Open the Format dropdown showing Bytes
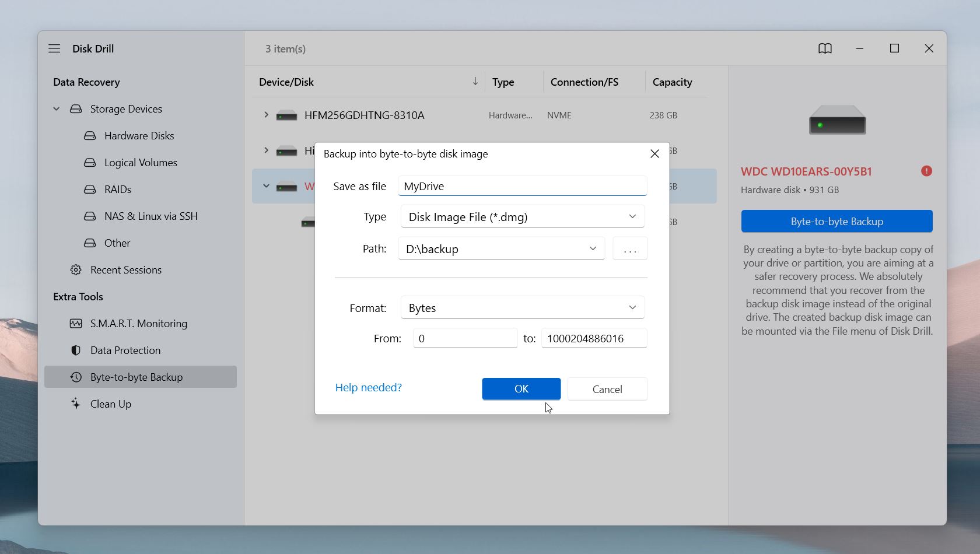Viewport: 980px width, 554px height. coord(523,308)
